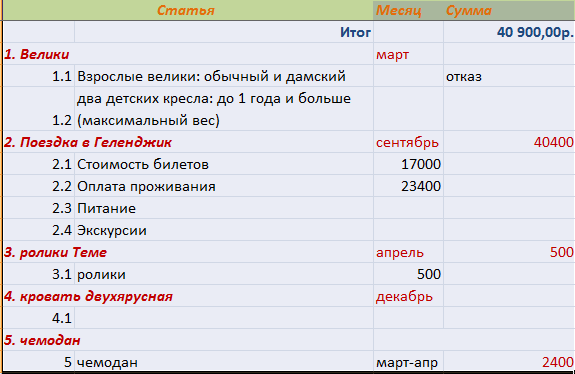This screenshot has height=374, width=575.
Task: Click the red sum cell '500'
Action: click(x=509, y=252)
